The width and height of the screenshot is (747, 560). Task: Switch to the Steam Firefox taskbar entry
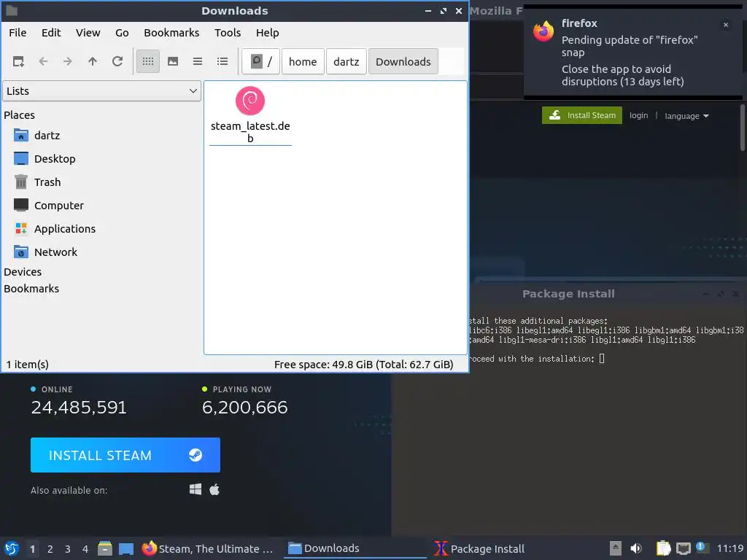(208, 548)
